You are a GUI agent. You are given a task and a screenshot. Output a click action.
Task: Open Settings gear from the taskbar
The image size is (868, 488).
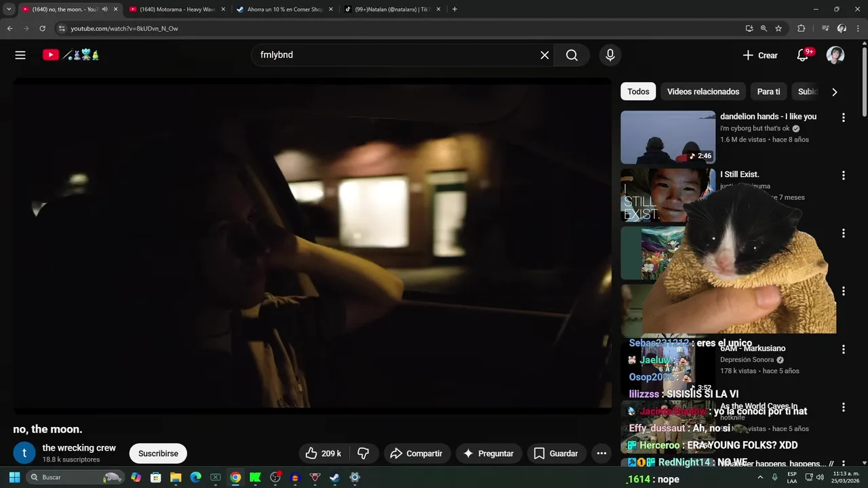[x=354, y=477]
